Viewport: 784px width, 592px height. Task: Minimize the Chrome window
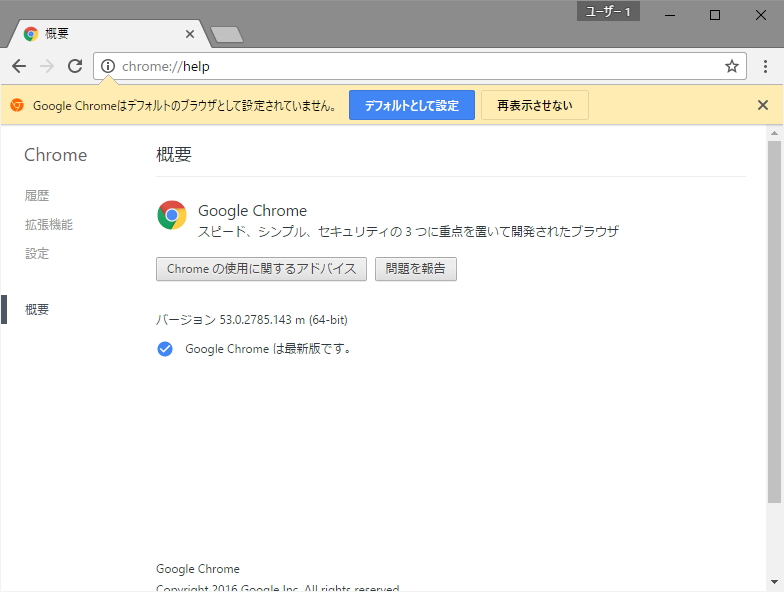tap(670, 15)
